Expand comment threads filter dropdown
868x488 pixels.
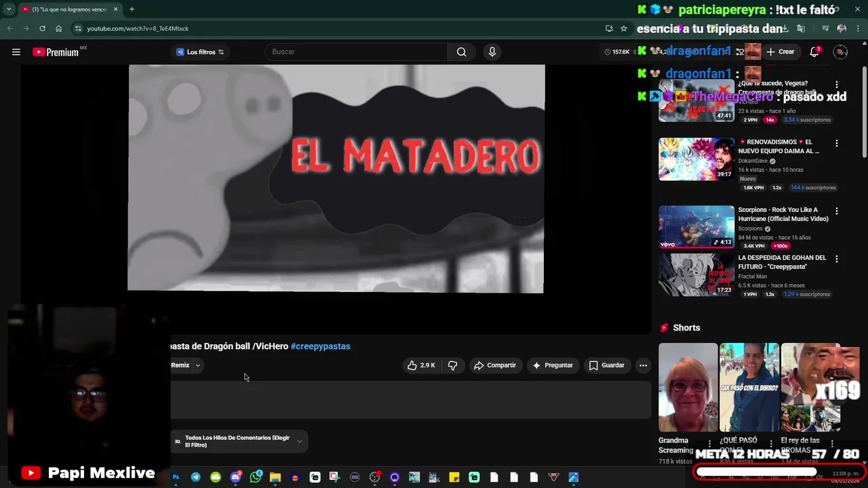tap(237, 441)
